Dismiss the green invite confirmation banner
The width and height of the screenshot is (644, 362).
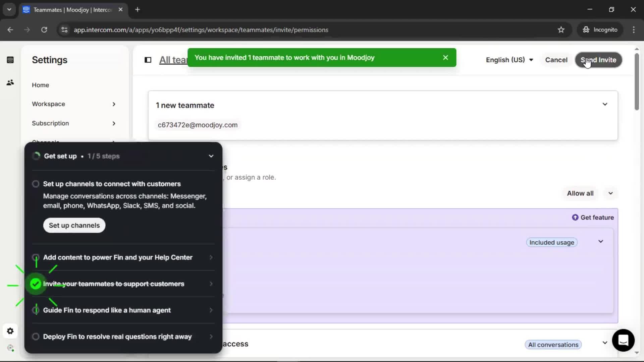tap(445, 58)
